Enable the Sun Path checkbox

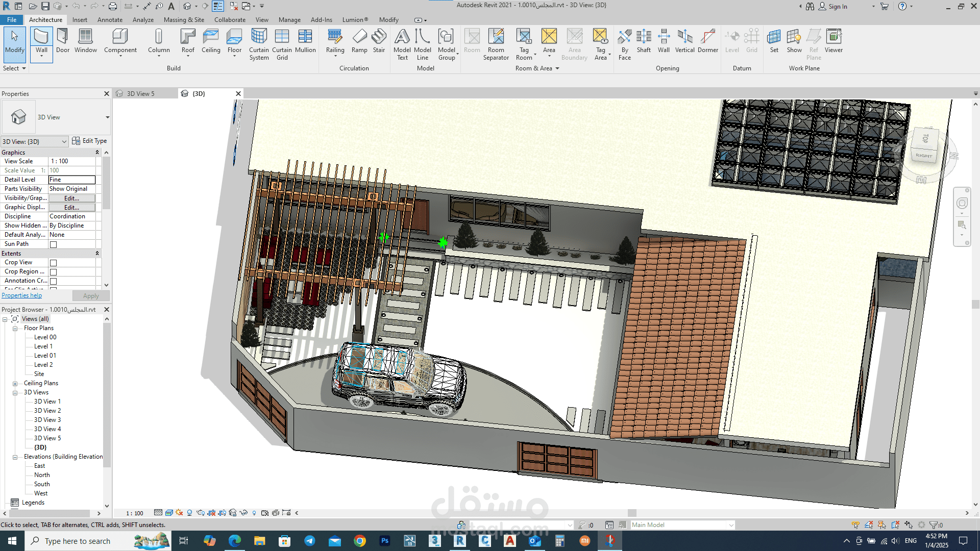(x=53, y=244)
